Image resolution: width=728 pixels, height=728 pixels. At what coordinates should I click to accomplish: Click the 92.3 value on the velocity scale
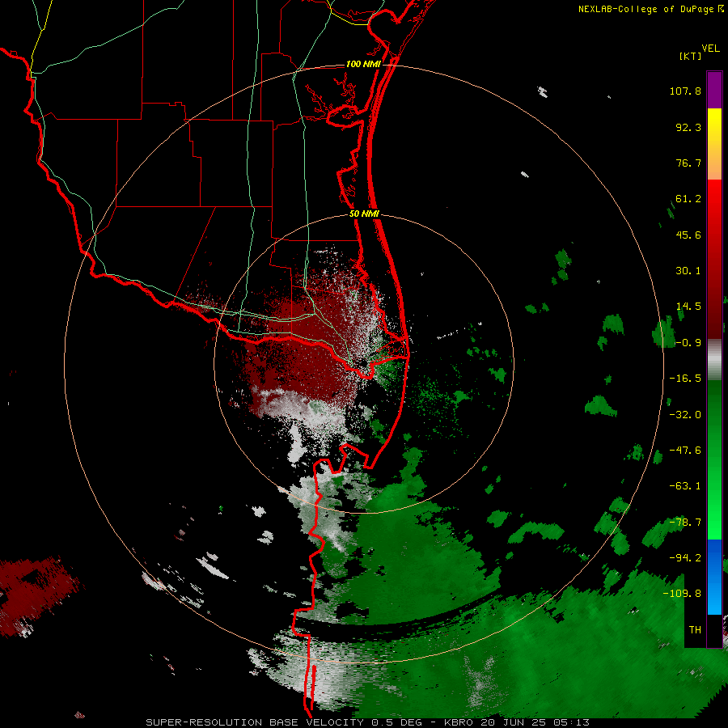pyautogui.click(x=688, y=127)
